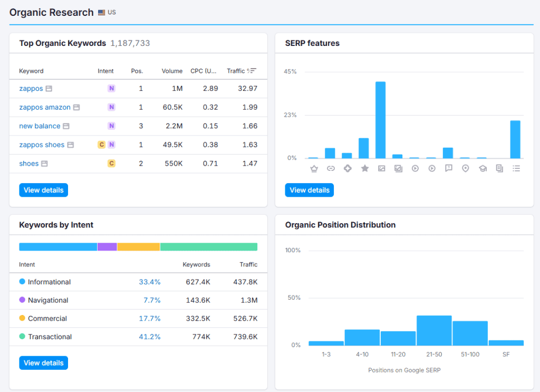
Task: Click the purple Navigational segment of intent bar
Action: click(x=107, y=246)
